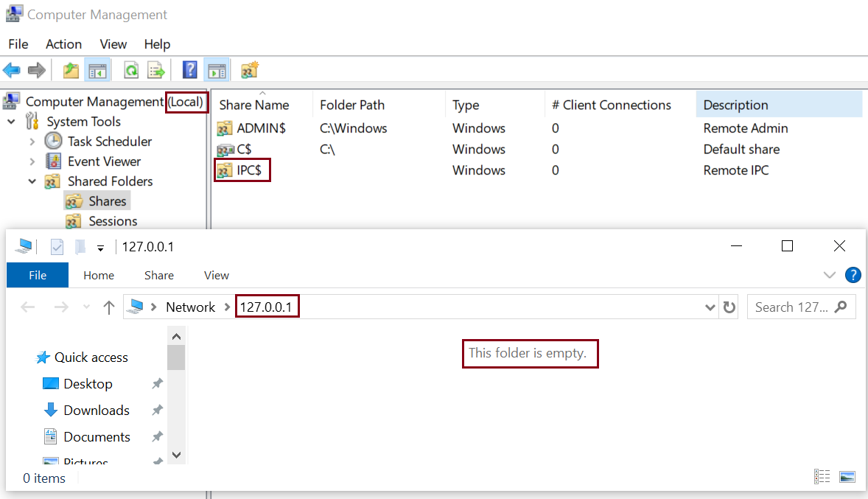Show or hide the console tree
Screen dimensions: 868x499
[x=97, y=70]
